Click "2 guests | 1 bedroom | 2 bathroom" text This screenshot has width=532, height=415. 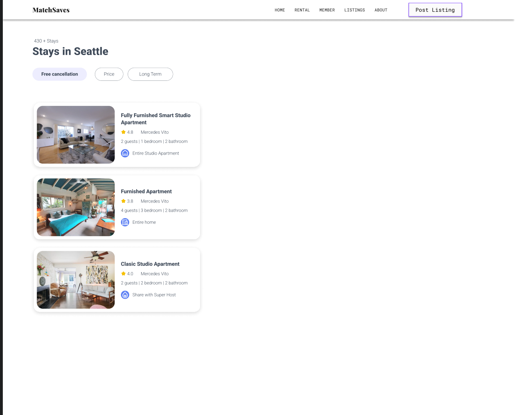[154, 142]
